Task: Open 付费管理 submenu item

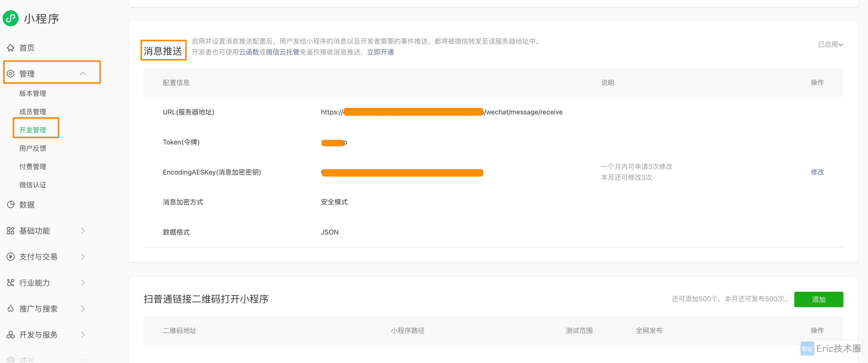Action: 33,166
